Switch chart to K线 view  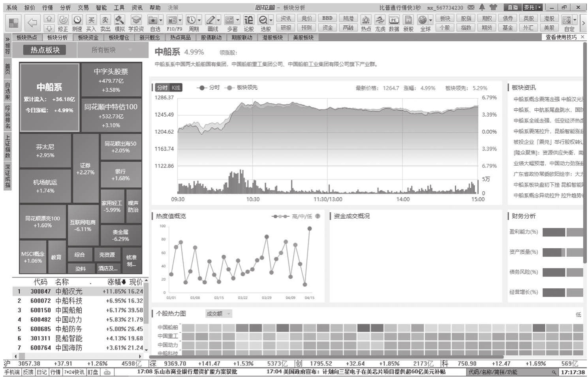pos(176,88)
